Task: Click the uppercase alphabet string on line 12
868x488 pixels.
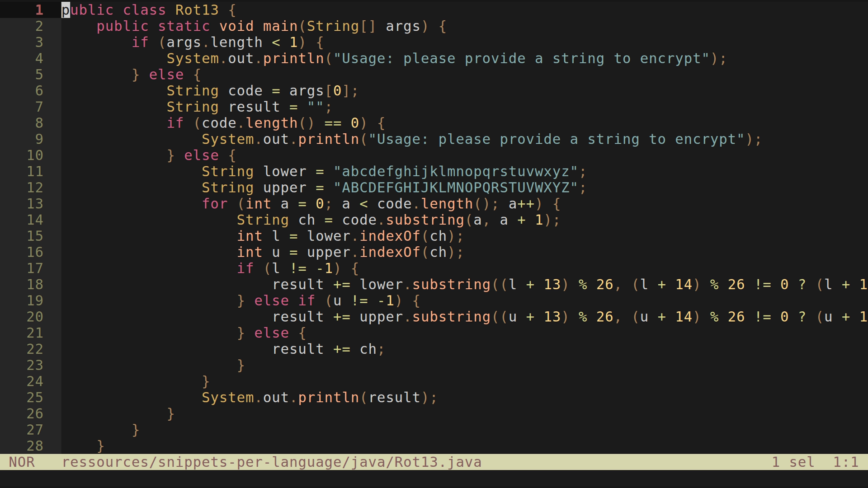Action: point(459,188)
